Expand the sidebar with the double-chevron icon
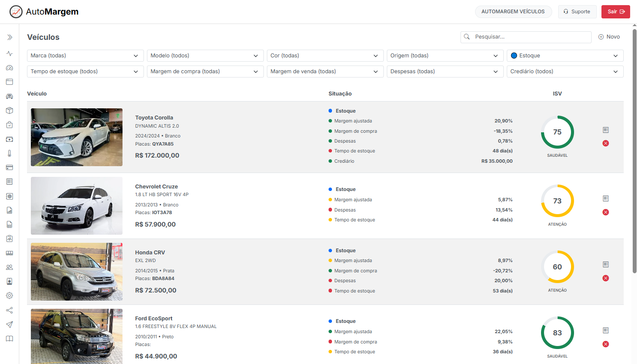This screenshot has height=364, width=637. pyautogui.click(x=9, y=37)
